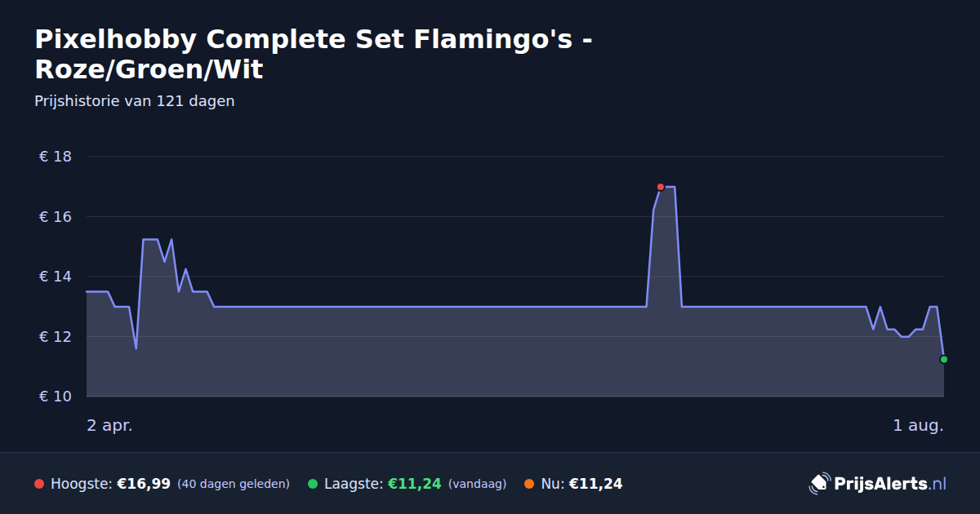Click the € 18 axis label
This screenshot has height=514, width=980.
click(56, 157)
